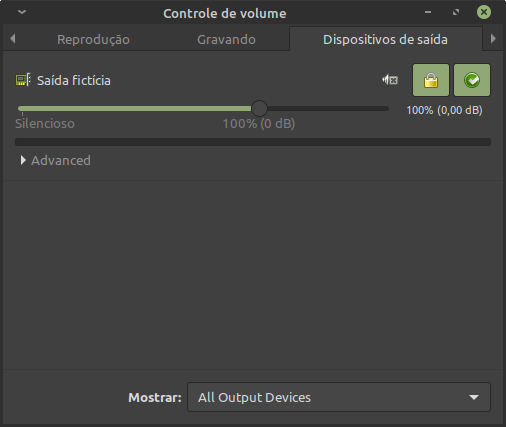
Task: Maximize the Controle de volume window
Action: [x=456, y=12]
